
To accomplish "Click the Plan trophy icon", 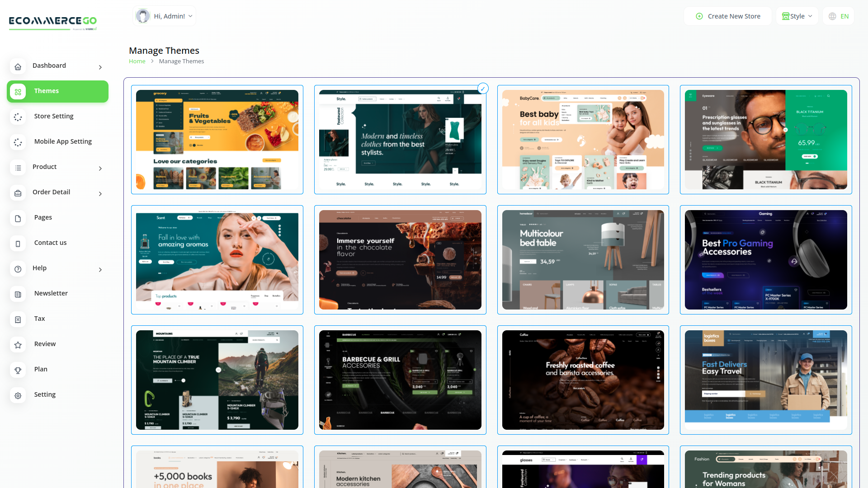I will tap(18, 370).
